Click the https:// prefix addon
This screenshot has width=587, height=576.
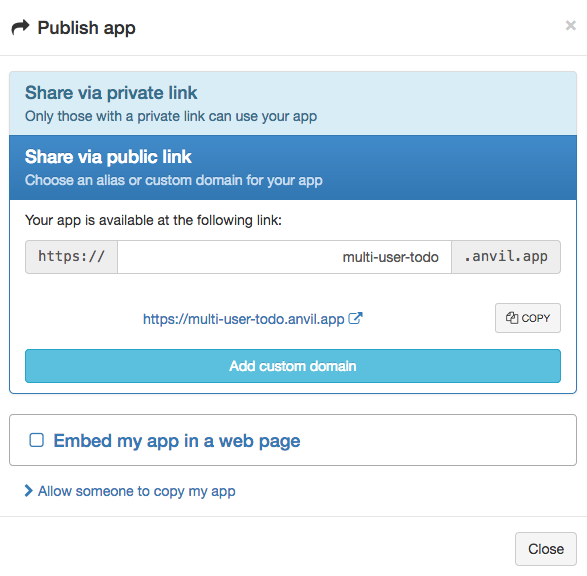point(72,257)
